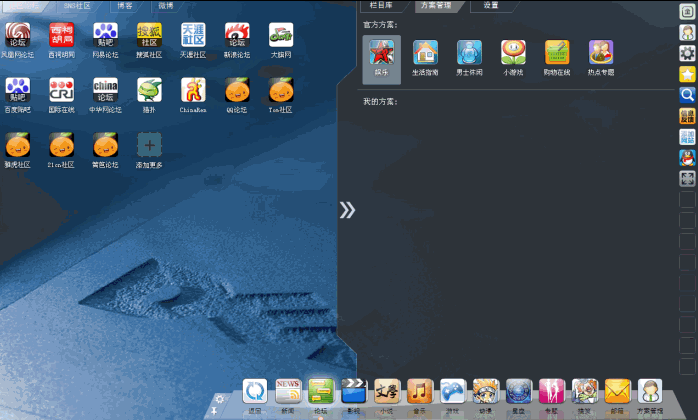The image size is (698, 420).
Task: Open the Tom社区 orange icon
Action: pos(281,90)
